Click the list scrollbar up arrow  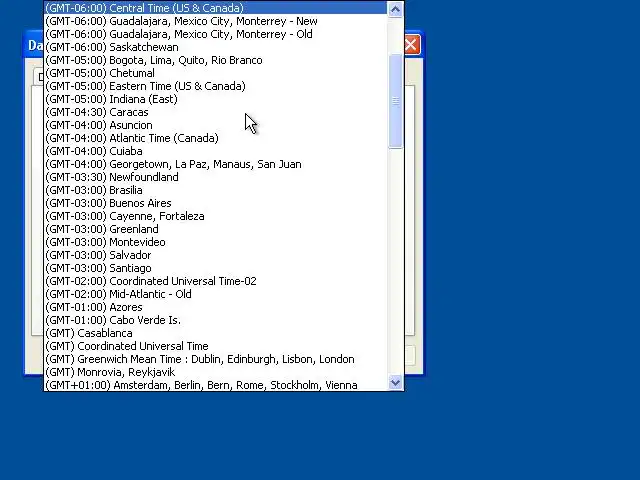[395, 9]
